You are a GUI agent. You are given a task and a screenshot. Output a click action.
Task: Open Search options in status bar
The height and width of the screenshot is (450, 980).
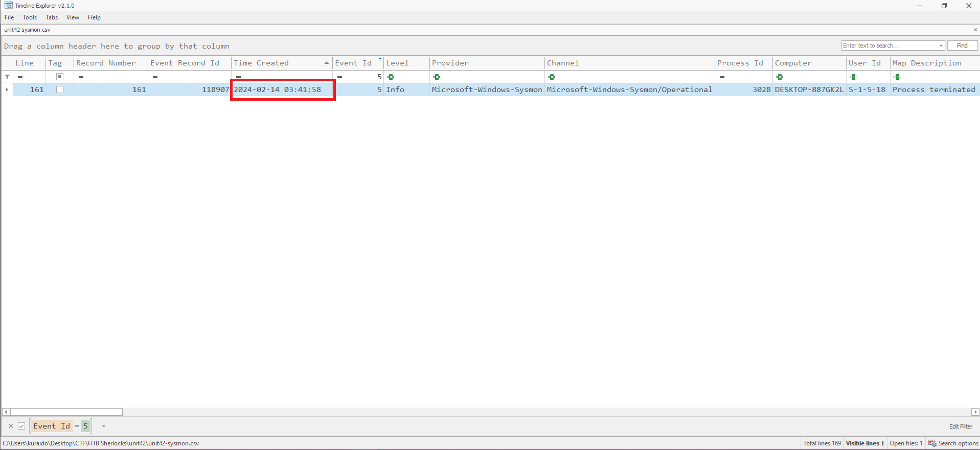[953, 443]
